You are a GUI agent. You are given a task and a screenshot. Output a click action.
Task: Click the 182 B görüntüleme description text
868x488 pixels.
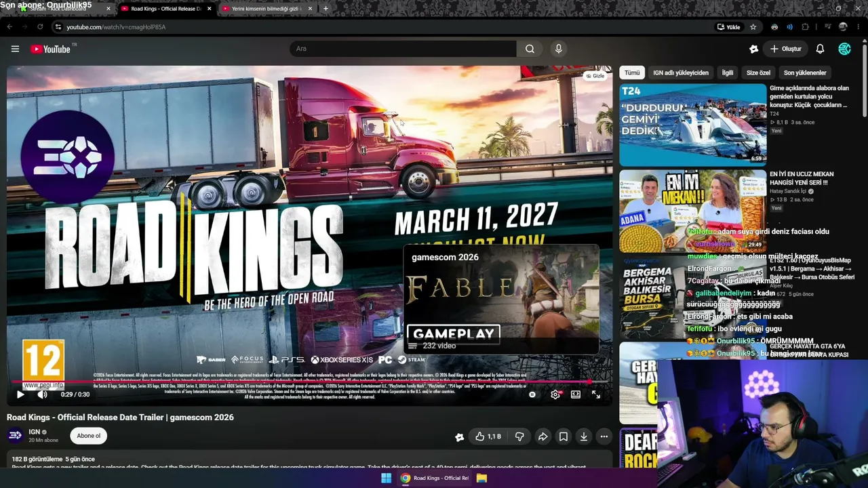tap(54, 459)
